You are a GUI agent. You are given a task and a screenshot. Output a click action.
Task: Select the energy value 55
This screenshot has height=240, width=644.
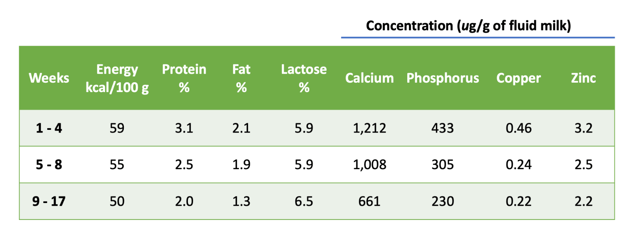[117, 164]
